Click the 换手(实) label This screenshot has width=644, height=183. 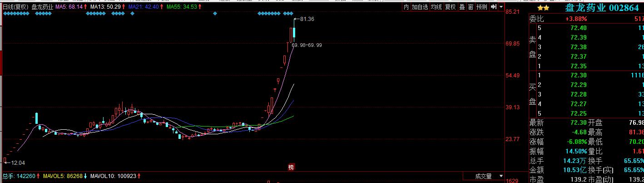pos(602,170)
